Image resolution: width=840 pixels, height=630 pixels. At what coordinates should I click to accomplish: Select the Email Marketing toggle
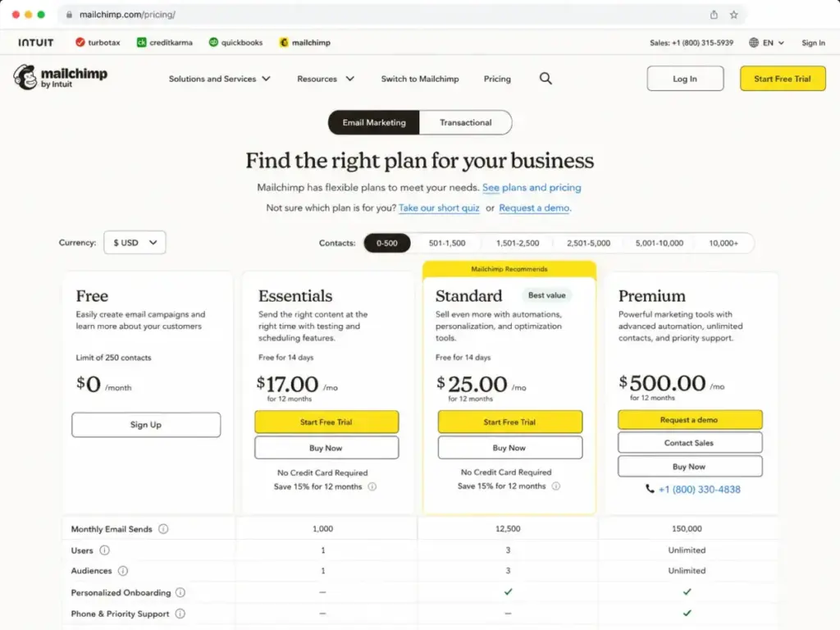click(x=374, y=122)
